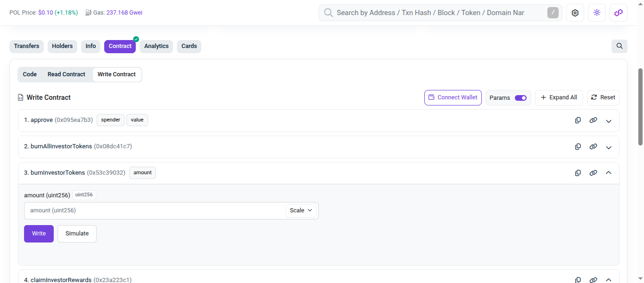Click the amount parameter badge on burnInvestorTokens
This screenshot has height=283, width=644.
click(142, 173)
